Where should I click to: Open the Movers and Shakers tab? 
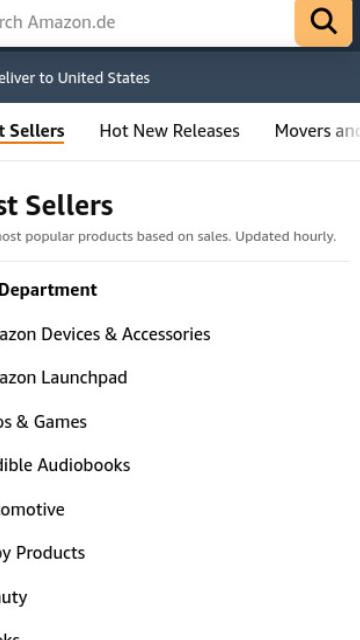tap(317, 131)
